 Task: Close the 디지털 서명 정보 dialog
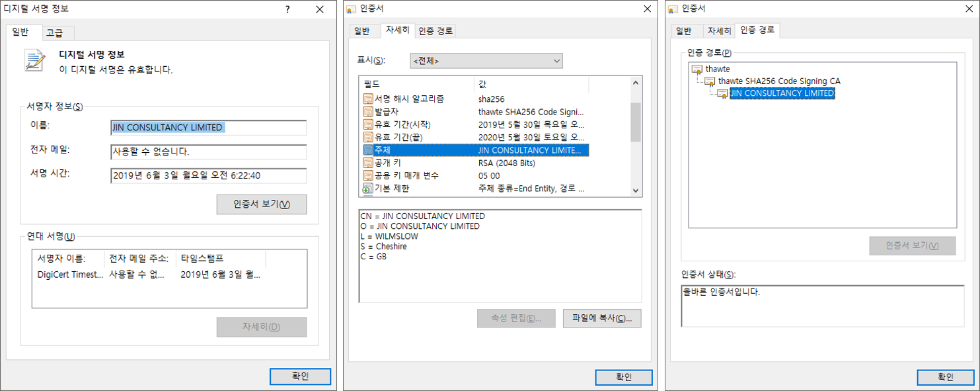320,9
